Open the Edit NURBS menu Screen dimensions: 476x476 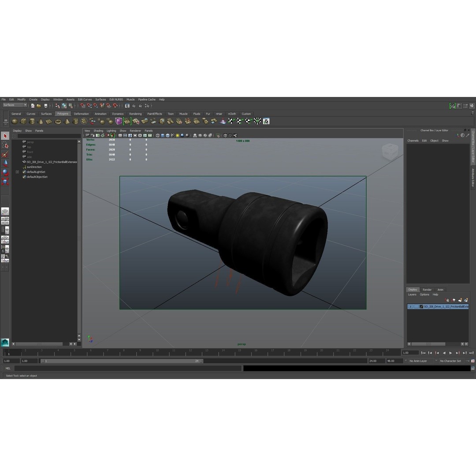tap(116, 99)
